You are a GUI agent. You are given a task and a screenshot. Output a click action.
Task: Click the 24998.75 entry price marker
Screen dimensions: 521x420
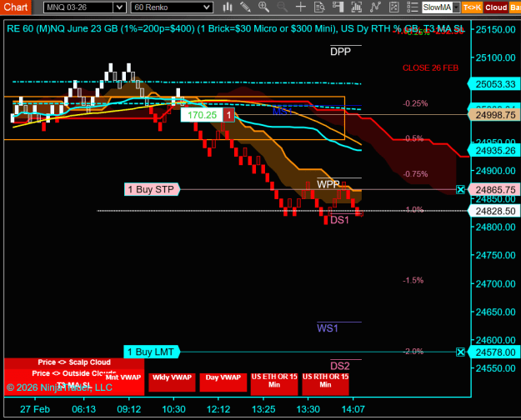coord(494,115)
